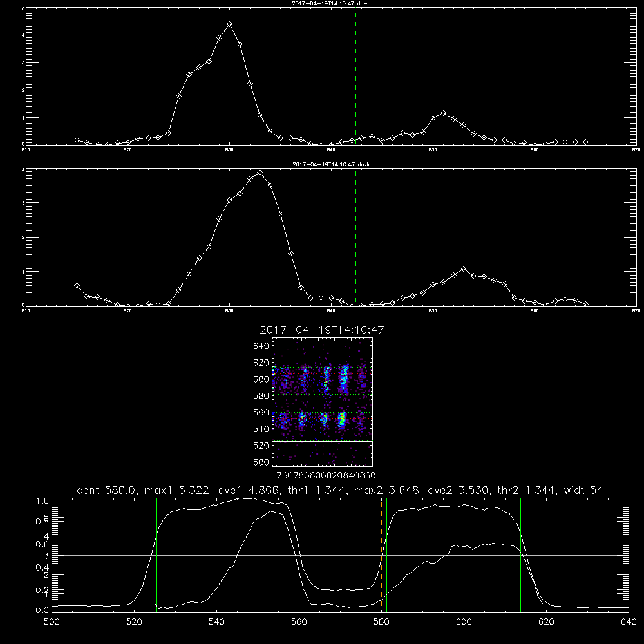Click the highest peak data point in dusk plot
Image resolution: width=644 pixels, height=644 pixels.
click(x=260, y=173)
